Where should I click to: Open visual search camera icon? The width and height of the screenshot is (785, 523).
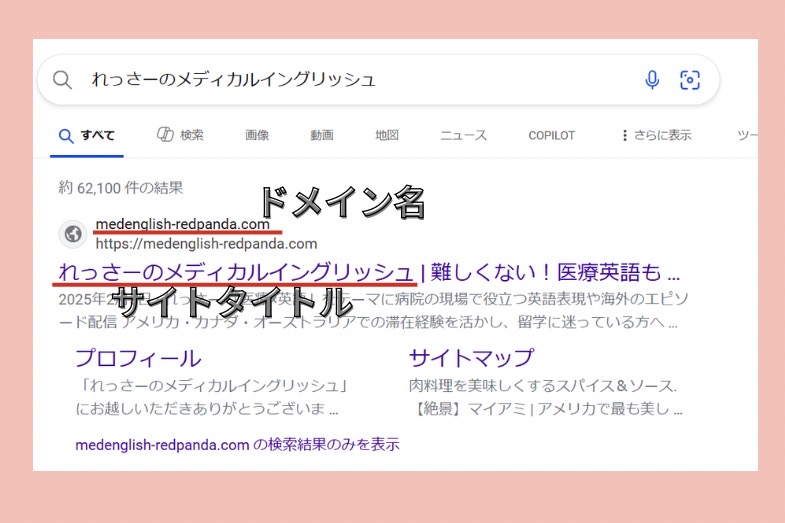point(689,80)
